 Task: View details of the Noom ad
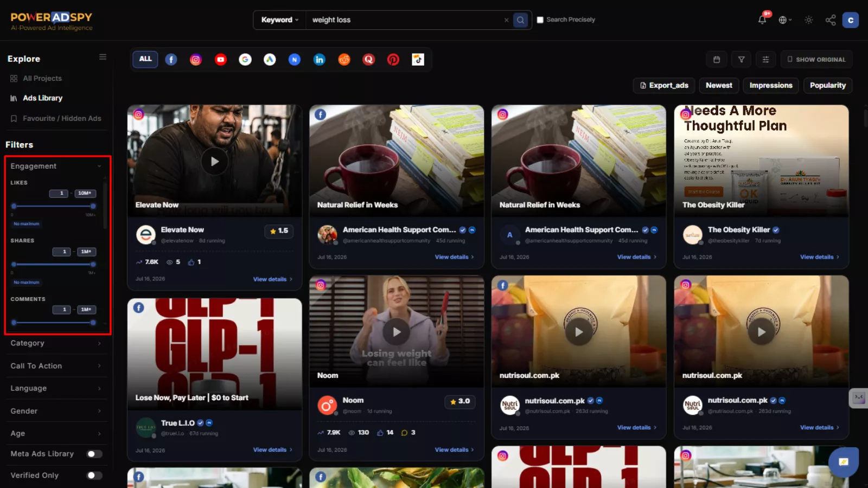(x=454, y=450)
